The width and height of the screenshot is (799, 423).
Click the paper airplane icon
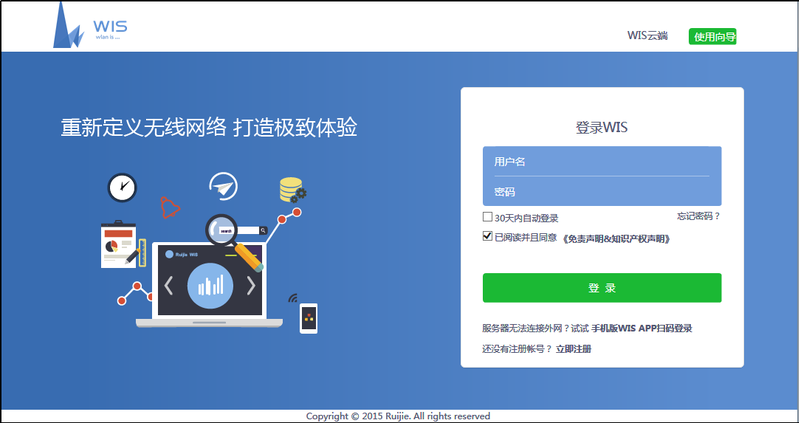pos(223,186)
